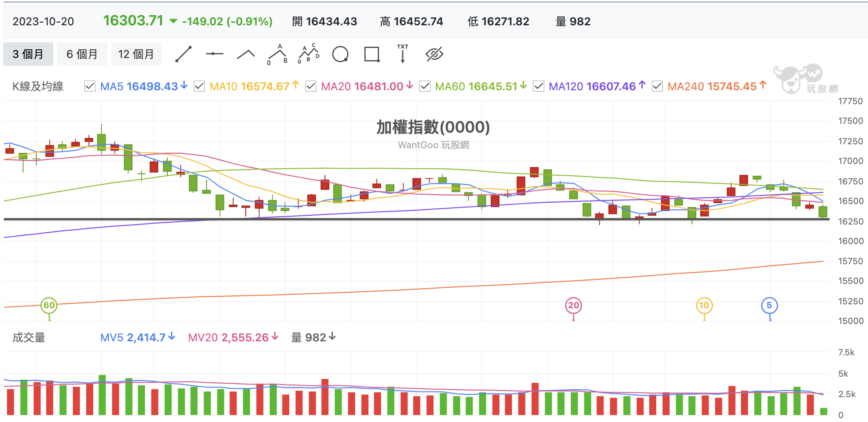Toggle the MA20 moving average checkbox
The width and height of the screenshot is (868, 422).
tap(311, 86)
